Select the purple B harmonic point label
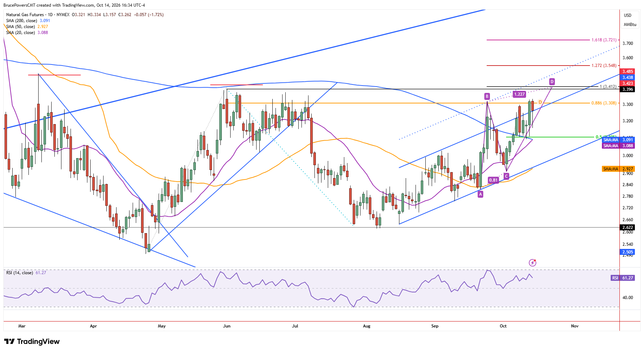644x352 pixels. [x=487, y=96]
